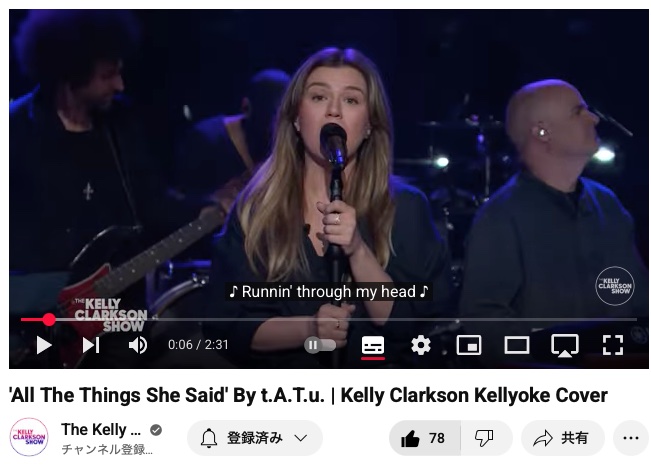651x465 pixels.
Task: Enable the miniplayer mode
Action: point(469,345)
